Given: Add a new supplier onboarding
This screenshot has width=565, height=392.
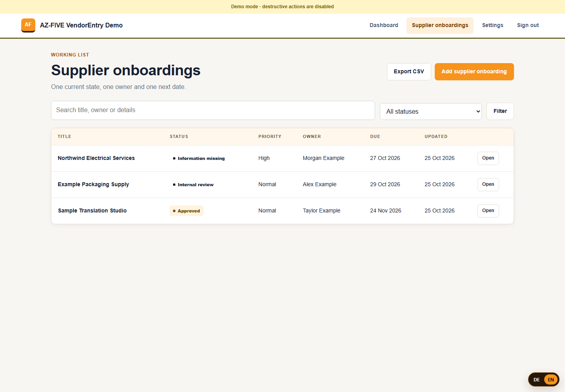Looking at the screenshot, I should tap(474, 72).
